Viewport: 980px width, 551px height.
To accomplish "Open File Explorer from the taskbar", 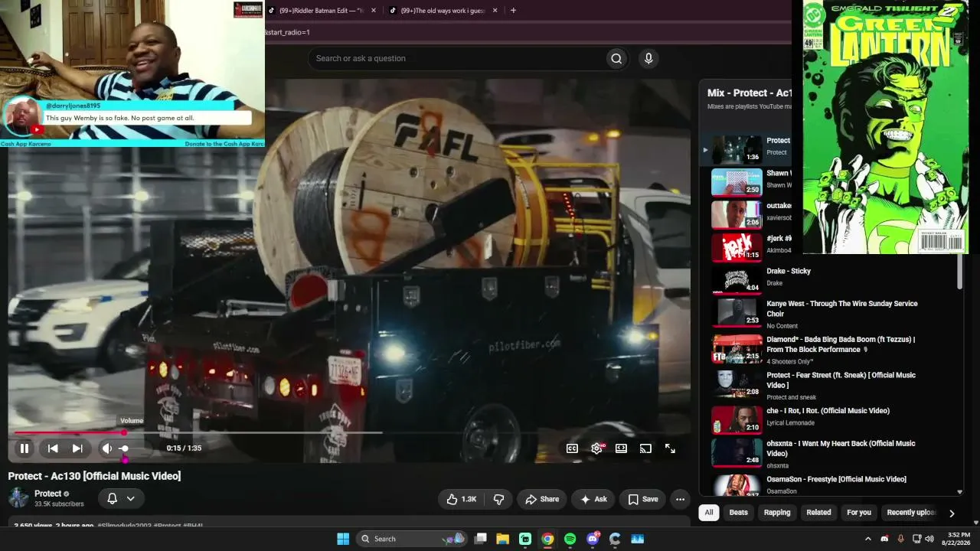I will pyautogui.click(x=503, y=539).
